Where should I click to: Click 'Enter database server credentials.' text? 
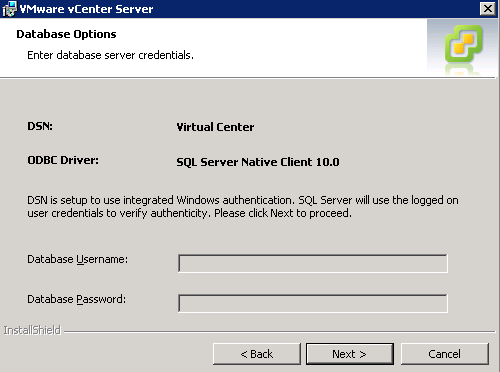tap(110, 55)
